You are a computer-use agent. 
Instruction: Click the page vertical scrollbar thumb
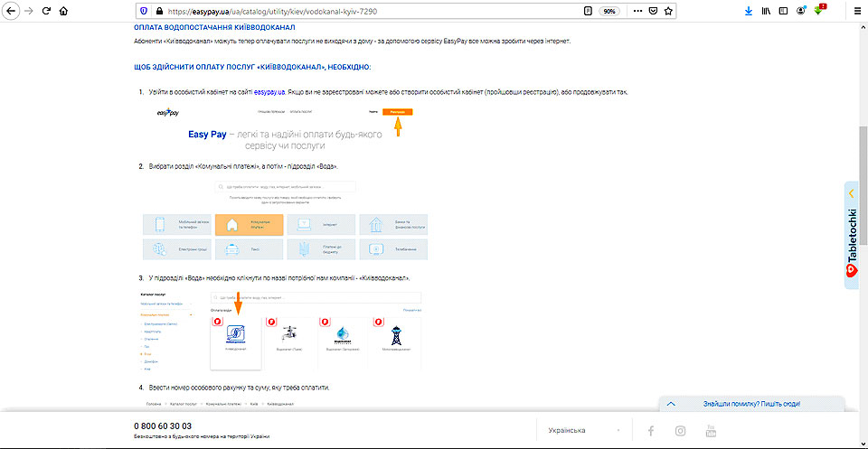click(863, 185)
